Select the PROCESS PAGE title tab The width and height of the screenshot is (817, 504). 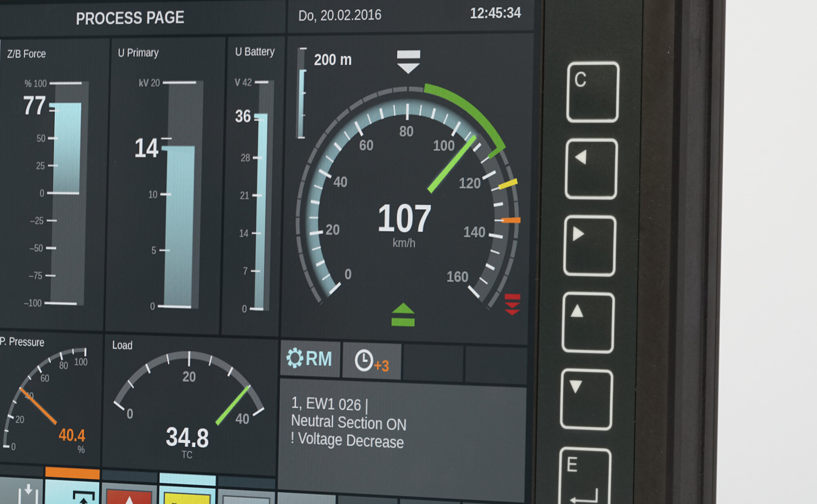[x=130, y=18]
